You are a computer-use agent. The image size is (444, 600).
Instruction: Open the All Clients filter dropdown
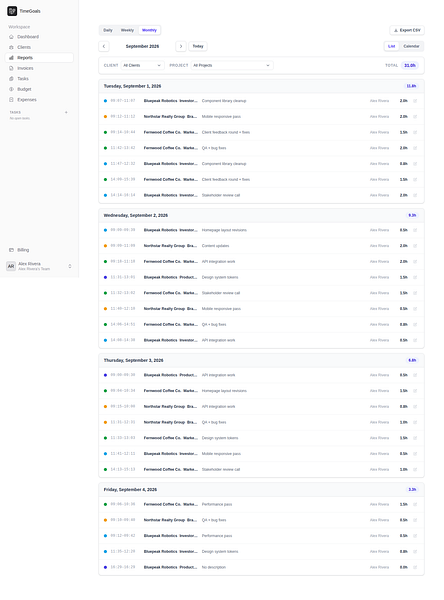tap(142, 65)
